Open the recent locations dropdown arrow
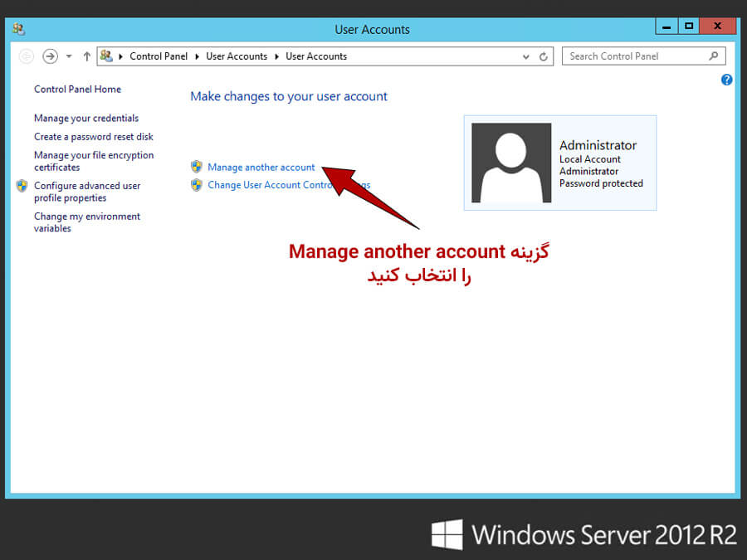Screen dimensions: 747x560 [x=69, y=56]
